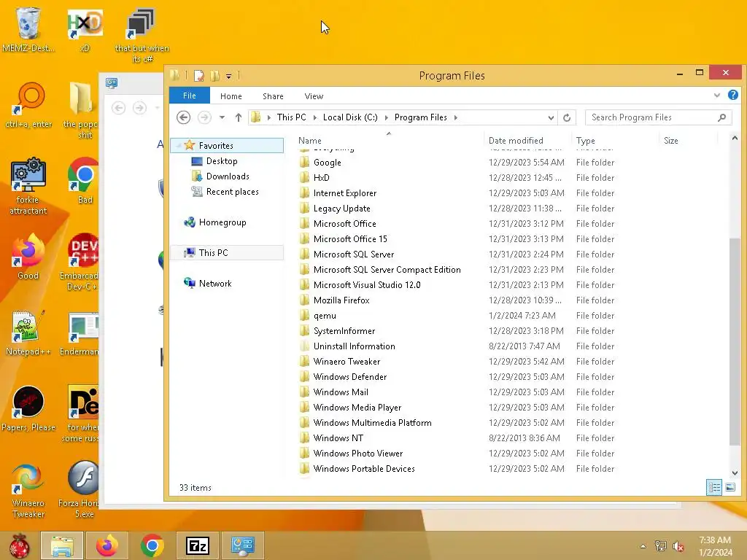The height and width of the screenshot is (560, 747).
Task: Open the address bar history dropdown
Action: (x=551, y=117)
